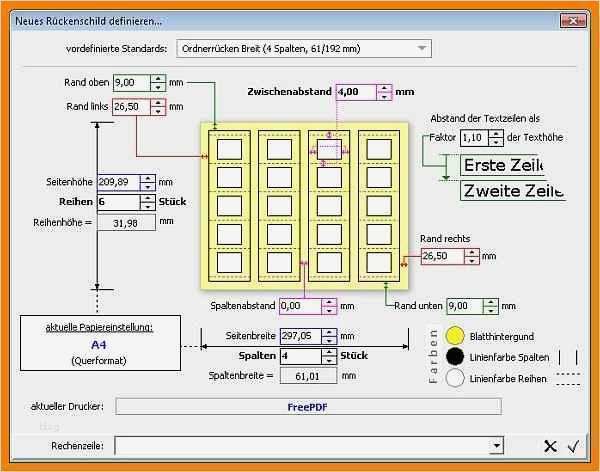600x472 pixels.
Task: Click the Reihenhöhe result field
Action: click(126, 222)
